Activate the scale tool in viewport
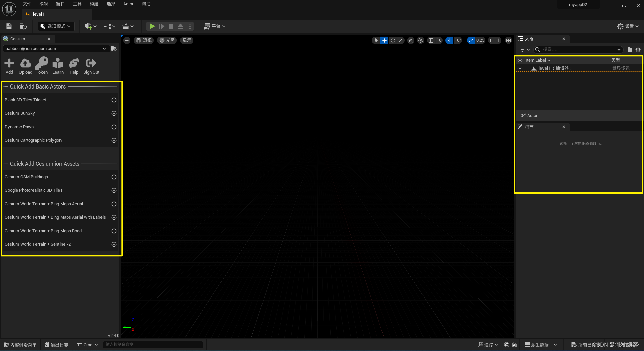The width and height of the screenshot is (644, 351). [401, 40]
